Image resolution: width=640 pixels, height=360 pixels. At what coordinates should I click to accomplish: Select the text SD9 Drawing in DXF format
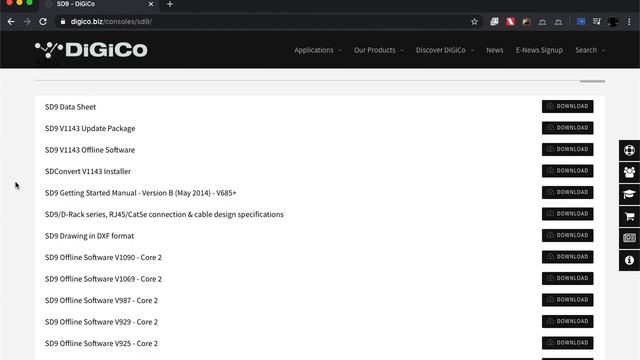[89, 236]
